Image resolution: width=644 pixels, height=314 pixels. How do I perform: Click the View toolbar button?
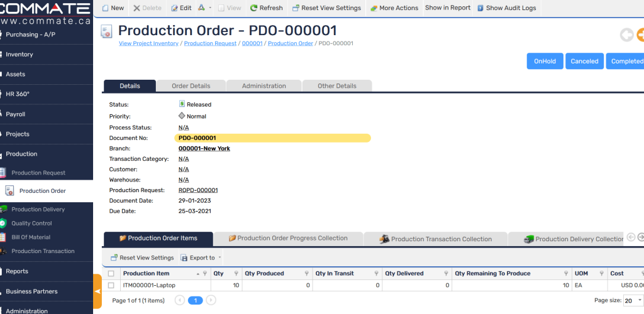(x=230, y=8)
